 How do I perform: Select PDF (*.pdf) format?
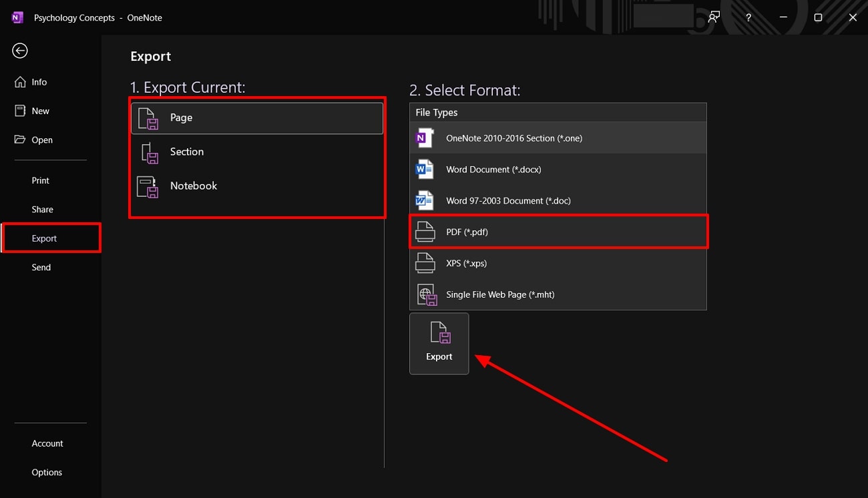(x=558, y=232)
